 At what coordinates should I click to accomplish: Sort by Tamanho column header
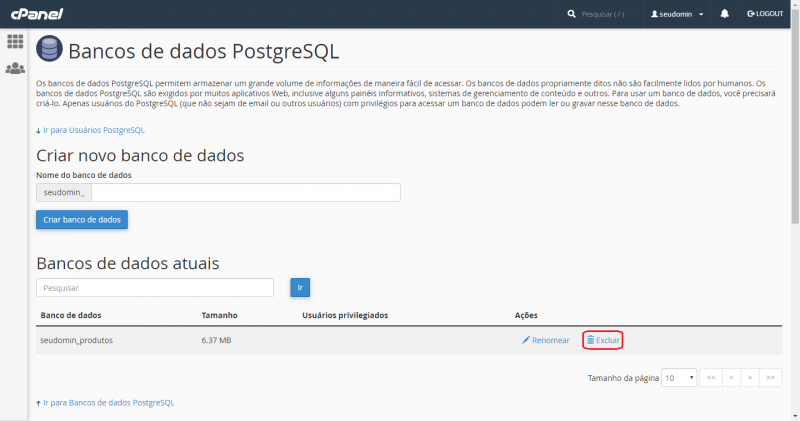tap(219, 315)
